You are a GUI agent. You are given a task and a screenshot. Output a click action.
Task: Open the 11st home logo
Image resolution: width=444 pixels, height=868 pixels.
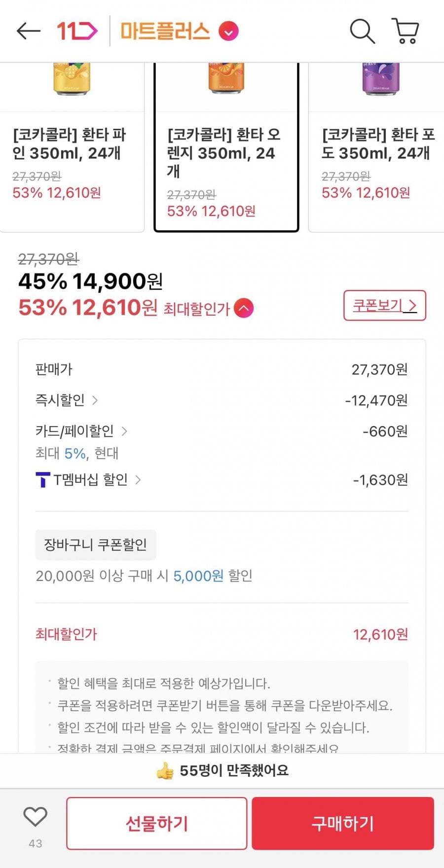click(x=76, y=31)
